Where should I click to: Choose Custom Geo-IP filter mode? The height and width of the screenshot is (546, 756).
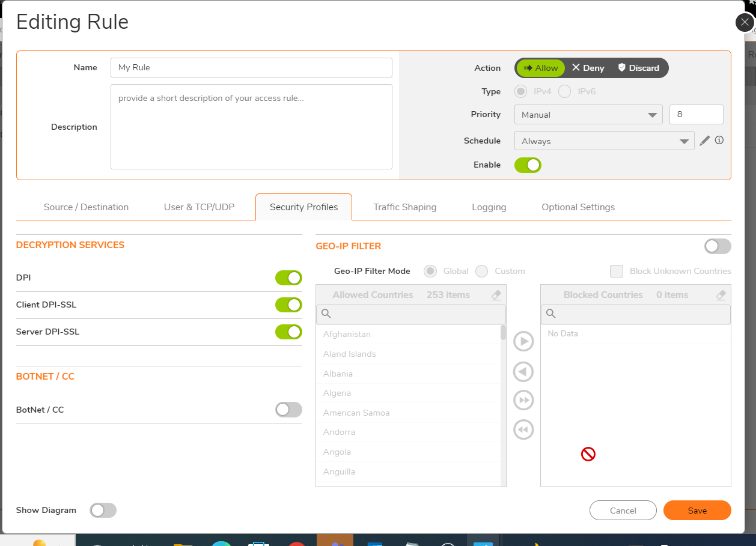481,271
